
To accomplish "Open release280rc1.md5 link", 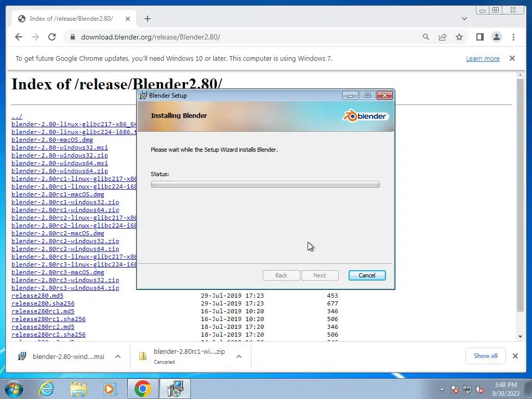I will point(43,311).
